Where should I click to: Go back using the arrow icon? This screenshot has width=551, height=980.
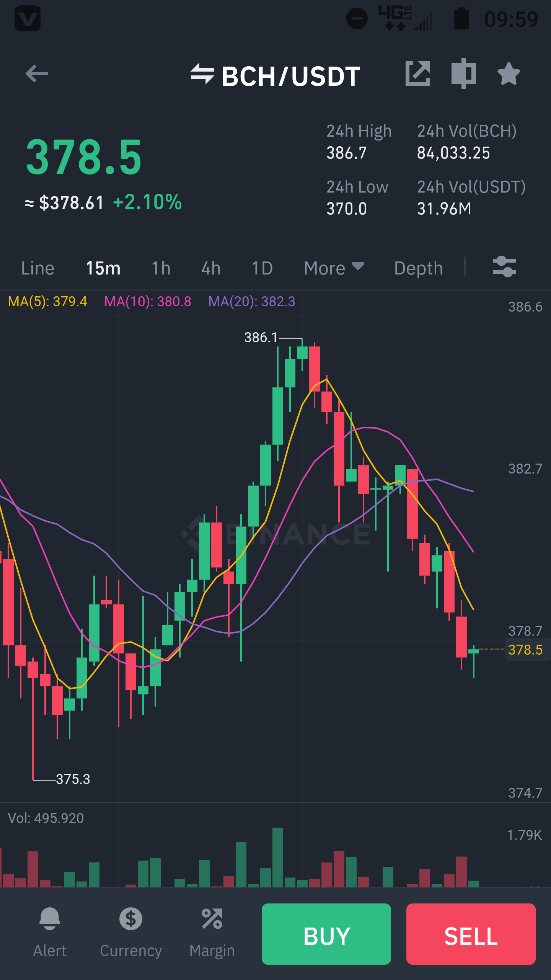click(37, 73)
